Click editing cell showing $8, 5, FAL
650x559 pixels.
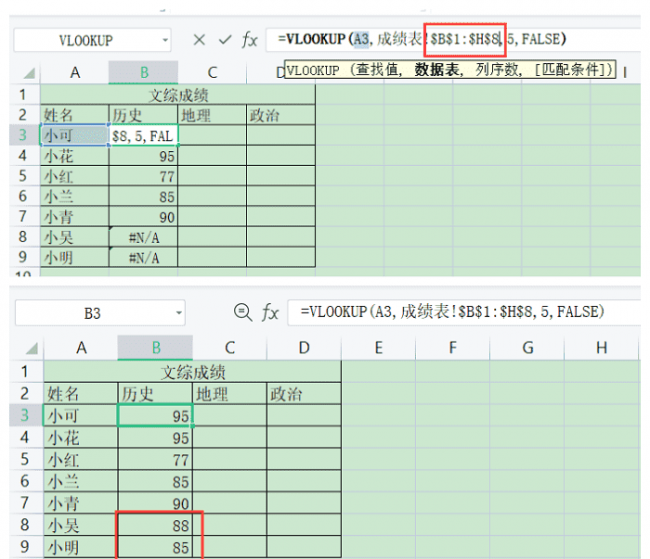(x=143, y=135)
